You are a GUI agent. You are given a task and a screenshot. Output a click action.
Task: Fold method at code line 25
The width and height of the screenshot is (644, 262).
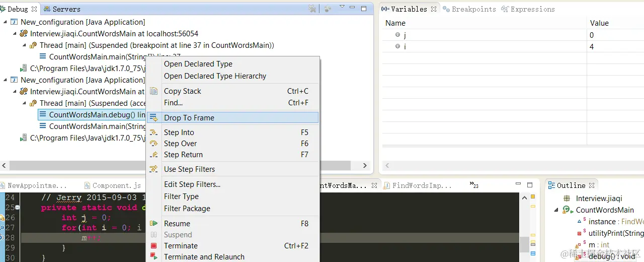pyautogui.click(x=18, y=208)
